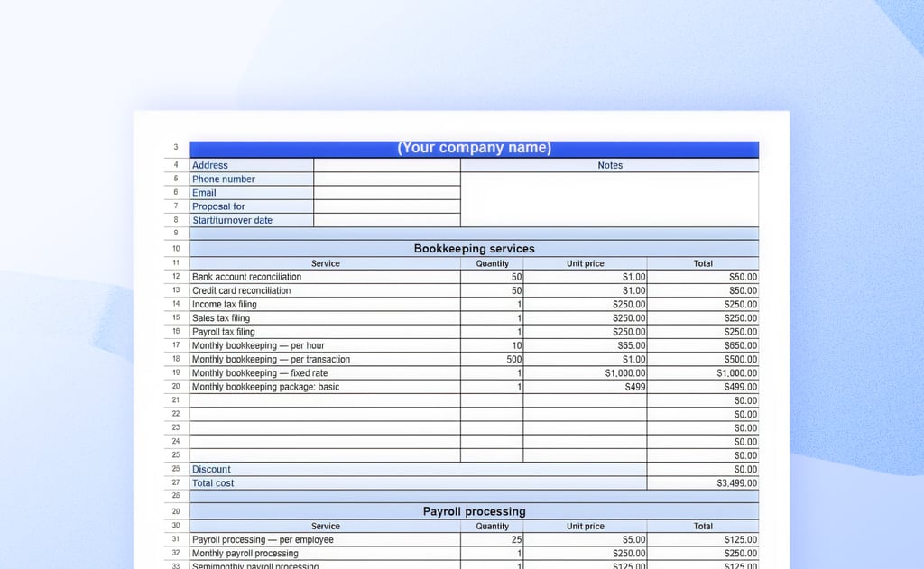Select the 'Sales tax filing' cell
The height and width of the screenshot is (569, 924).
point(325,318)
